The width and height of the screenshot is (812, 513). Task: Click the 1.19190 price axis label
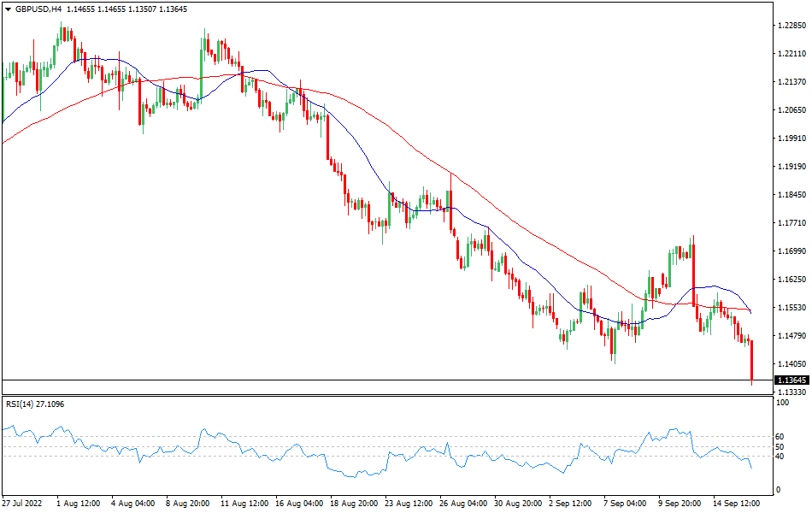[792, 167]
